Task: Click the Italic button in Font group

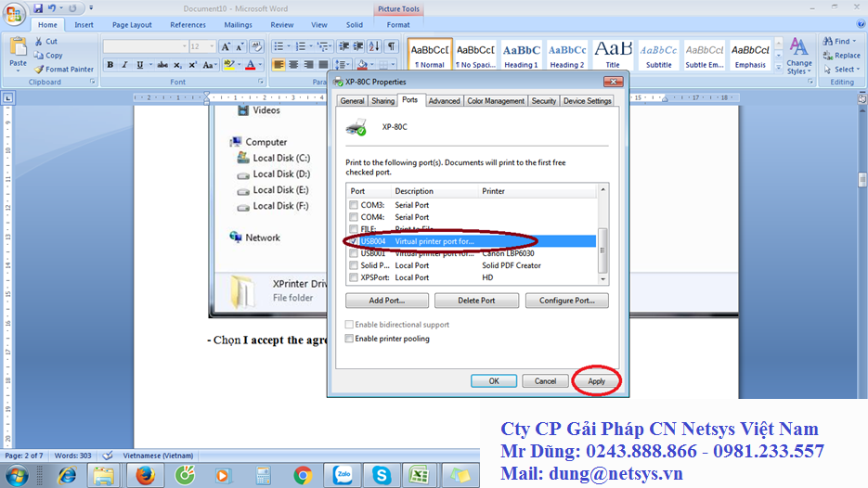Action: pos(123,65)
